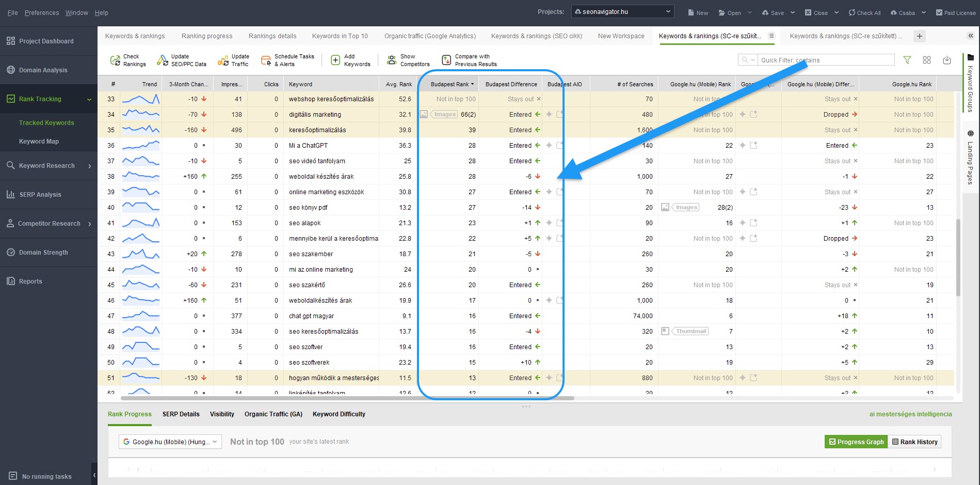Open the Projects dropdown seonavigator.hu
This screenshot has height=485, width=980.
pyautogui.click(x=622, y=12)
